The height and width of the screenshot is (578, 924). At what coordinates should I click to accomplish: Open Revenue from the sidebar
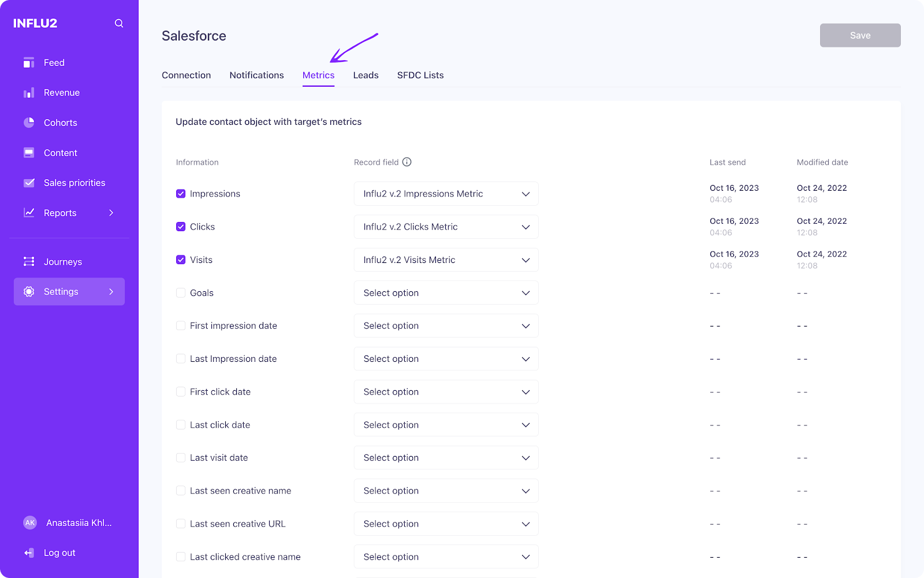coord(62,92)
